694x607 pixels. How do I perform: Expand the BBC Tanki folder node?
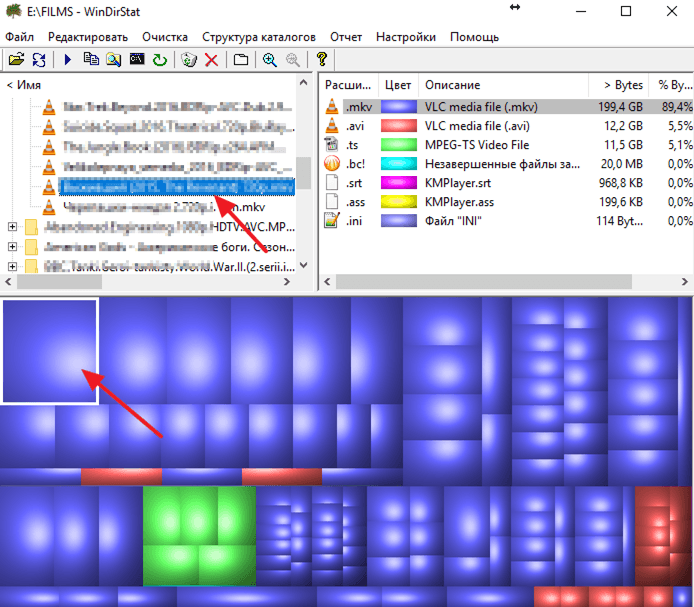pyautogui.click(x=12, y=265)
